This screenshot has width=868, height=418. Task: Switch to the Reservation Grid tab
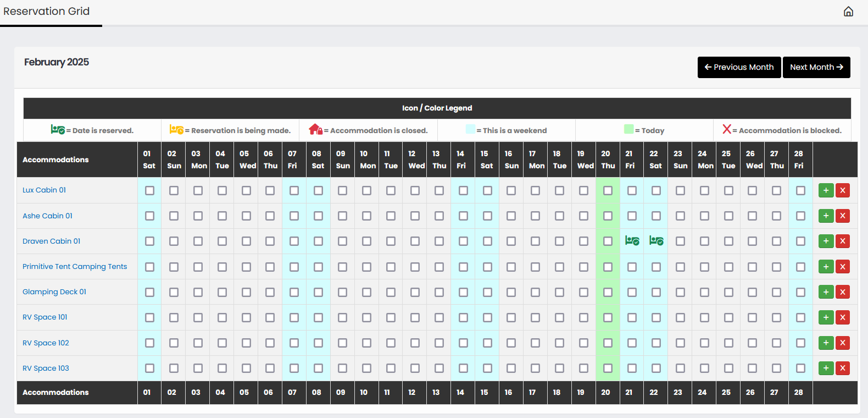[x=47, y=12]
